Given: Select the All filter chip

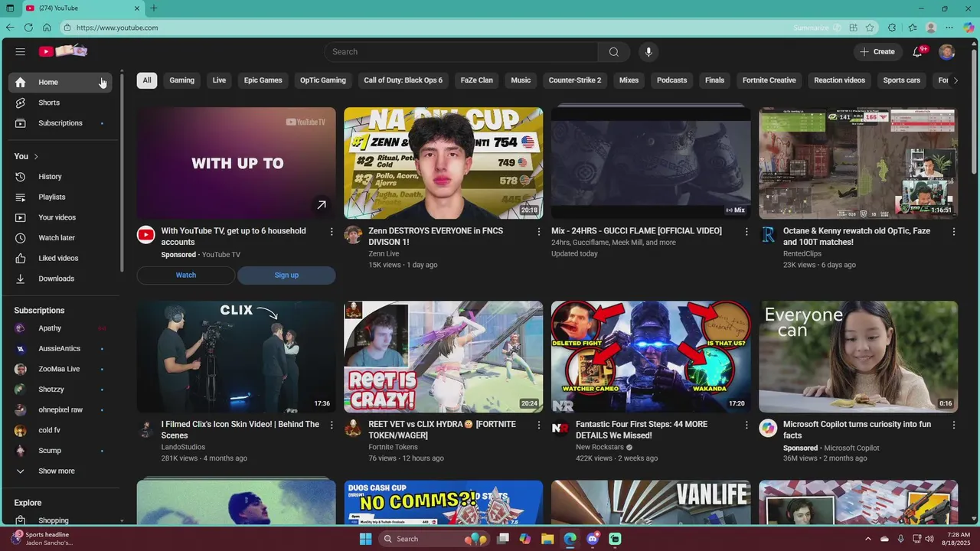Looking at the screenshot, I should tap(147, 80).
